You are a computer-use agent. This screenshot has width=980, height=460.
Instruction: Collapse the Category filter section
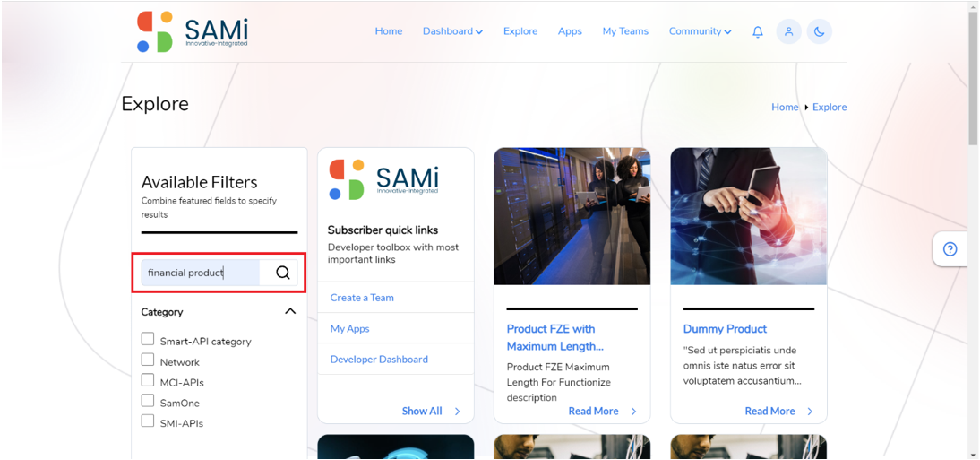(x=290, y=311)
